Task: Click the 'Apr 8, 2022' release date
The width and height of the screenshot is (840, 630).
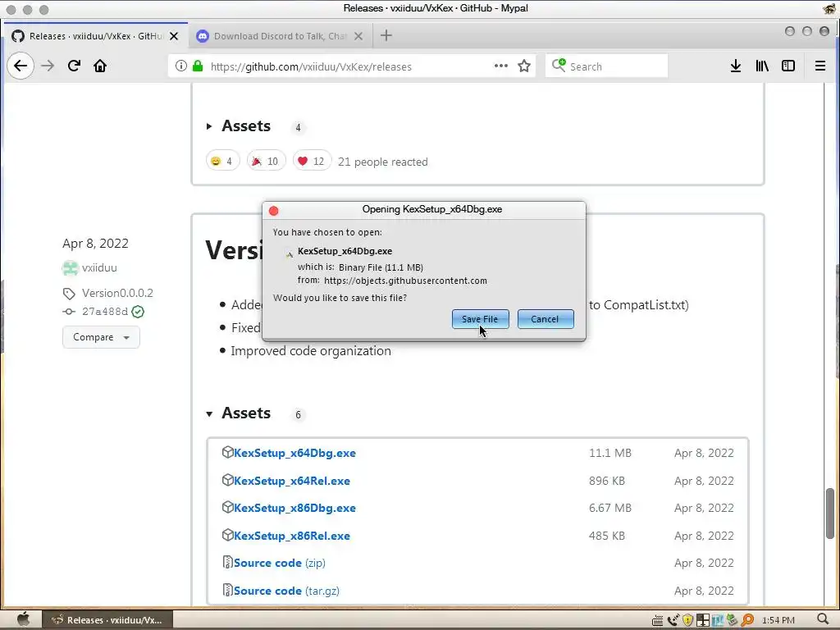Action: tap(95, 243)
